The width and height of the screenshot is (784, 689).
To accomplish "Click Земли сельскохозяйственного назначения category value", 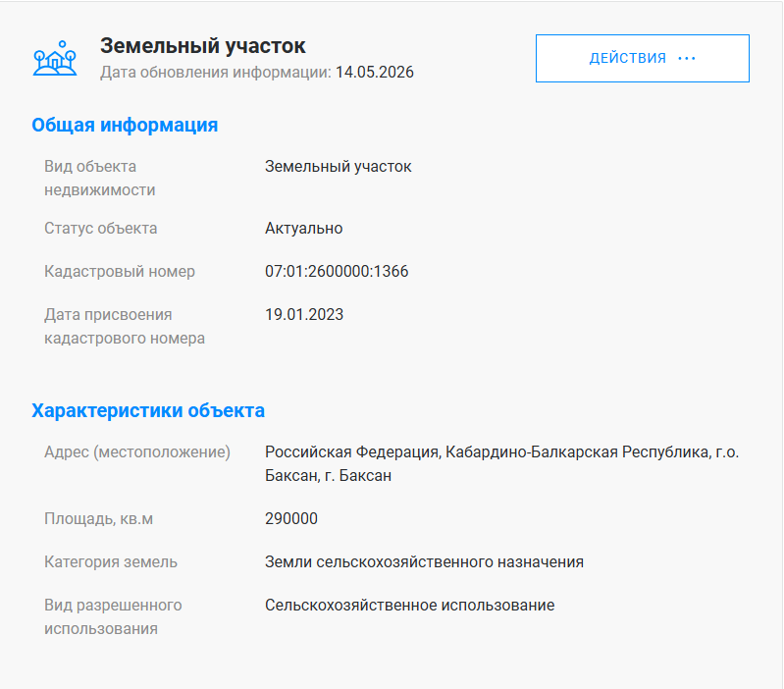I will click(424, 562).
